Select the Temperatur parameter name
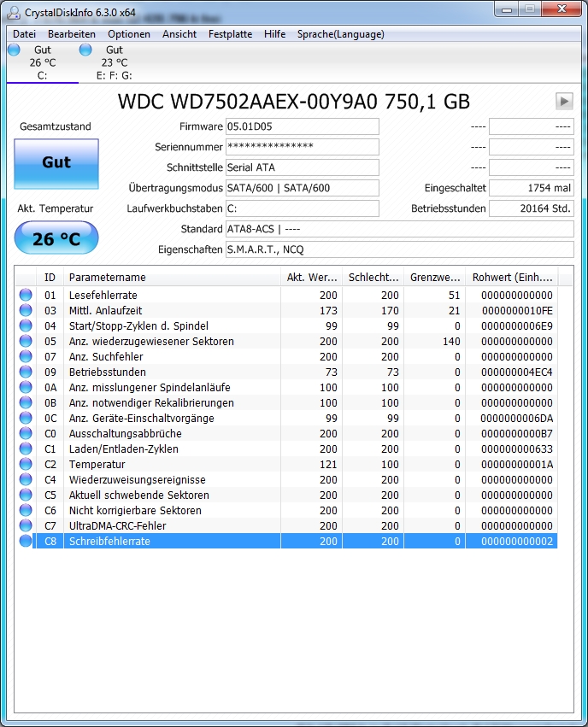 coord(97,464)
